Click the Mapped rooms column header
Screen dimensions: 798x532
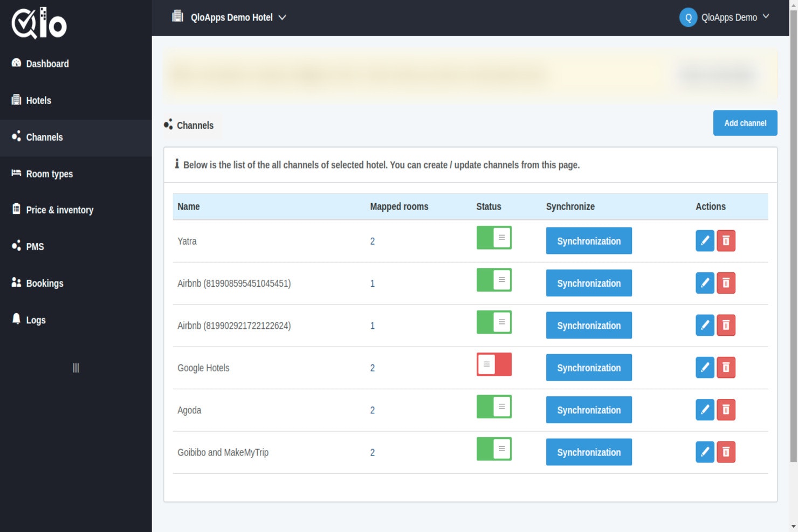click(399, 206)
